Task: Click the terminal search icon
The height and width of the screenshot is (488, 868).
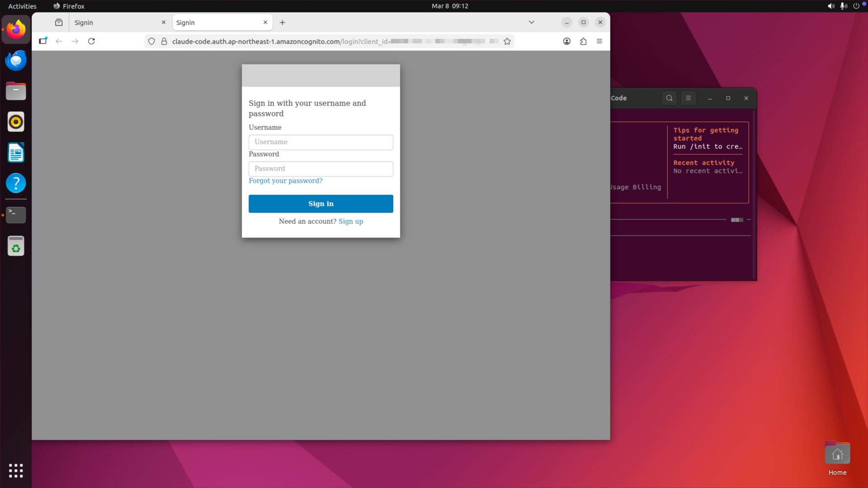Action: pos(669,98)
